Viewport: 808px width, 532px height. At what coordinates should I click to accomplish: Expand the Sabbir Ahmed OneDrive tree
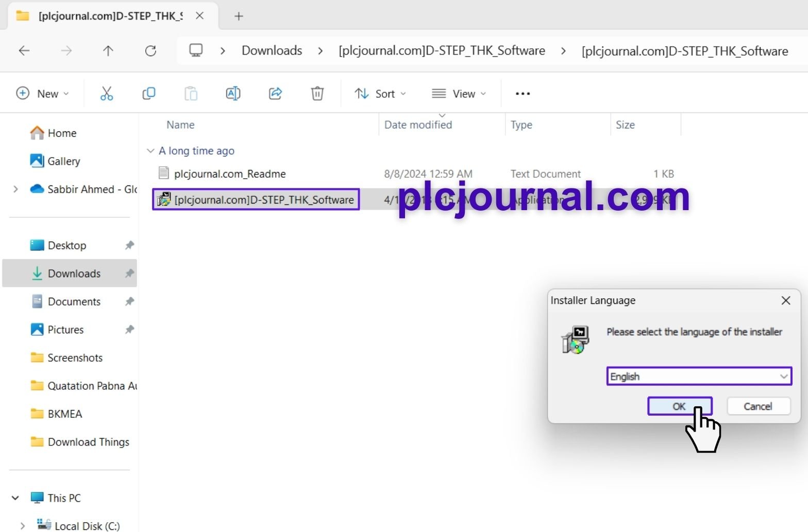point(15,189)
